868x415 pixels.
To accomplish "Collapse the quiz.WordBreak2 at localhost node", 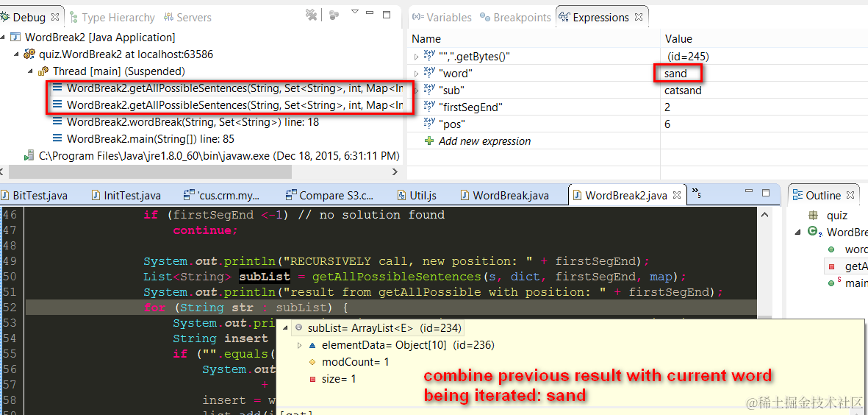I will [x=16, y=54].
